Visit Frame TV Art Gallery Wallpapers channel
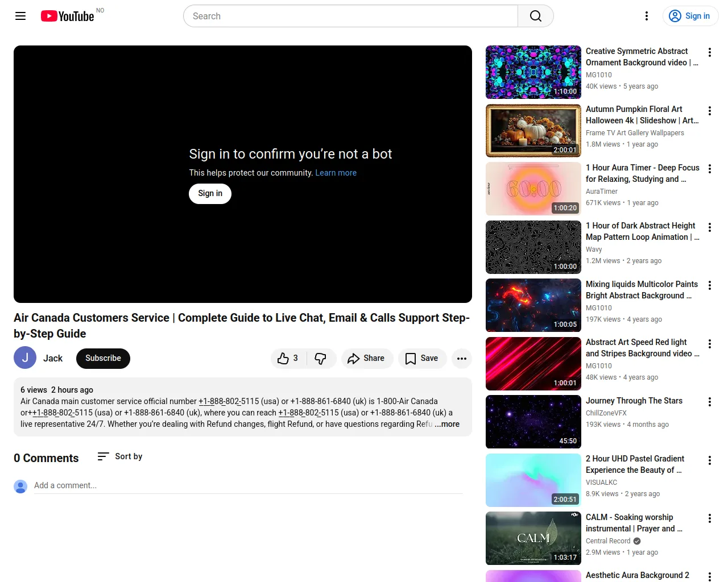Screen dimensions: 728x582 [635, 133]
